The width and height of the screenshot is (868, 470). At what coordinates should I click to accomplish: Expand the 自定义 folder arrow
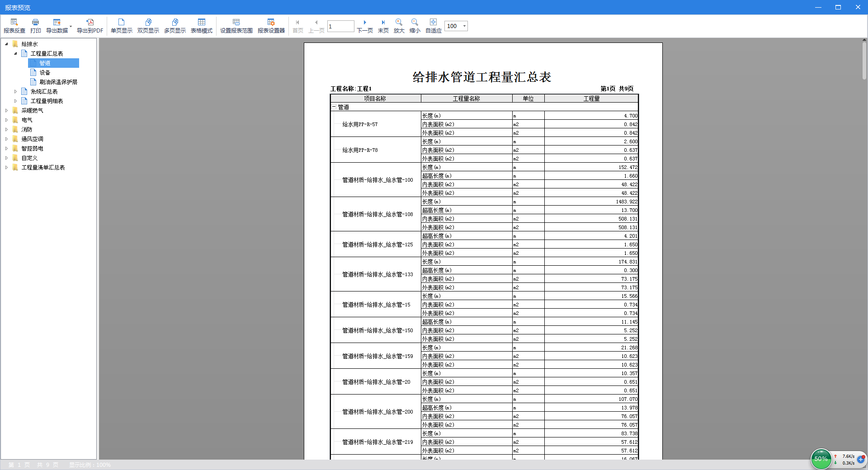pyautogui.click(x=6, y=158)
